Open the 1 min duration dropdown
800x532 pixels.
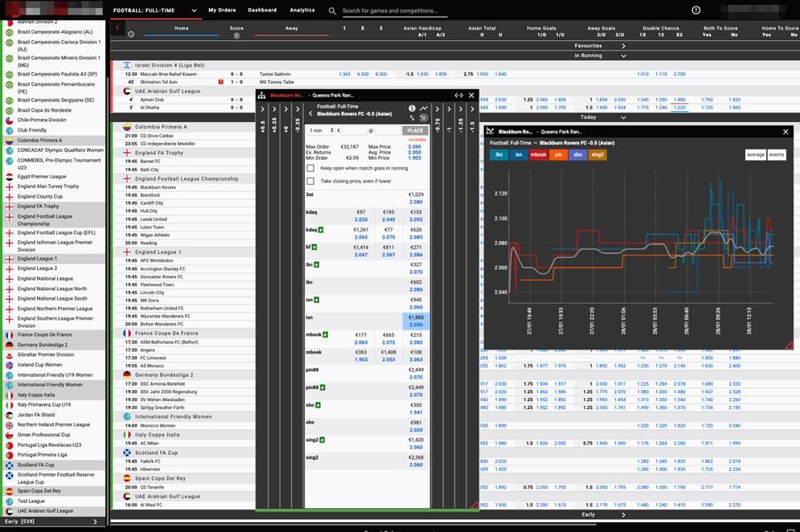coord(321,130)
